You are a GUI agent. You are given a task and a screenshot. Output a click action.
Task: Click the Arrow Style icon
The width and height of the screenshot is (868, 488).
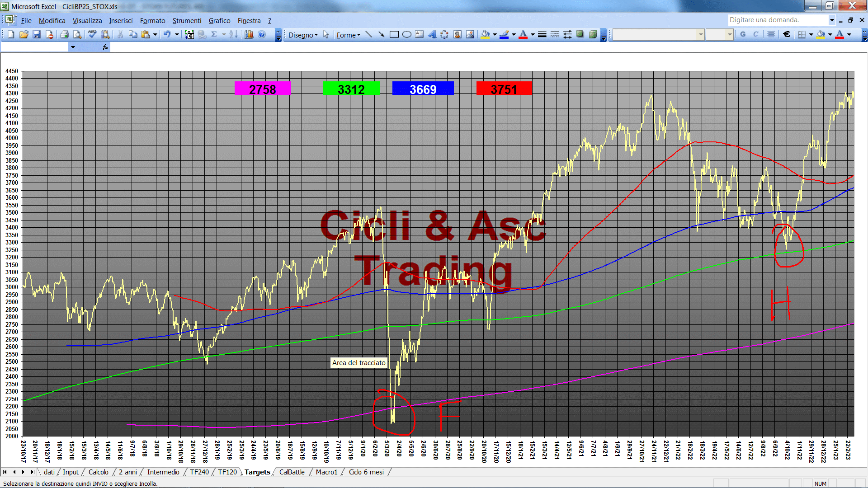[x=567, y=34]
